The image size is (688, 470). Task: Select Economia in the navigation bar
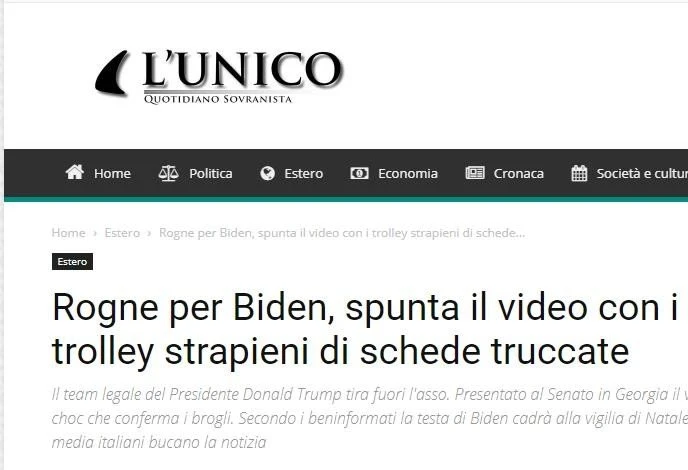[408, 173]
